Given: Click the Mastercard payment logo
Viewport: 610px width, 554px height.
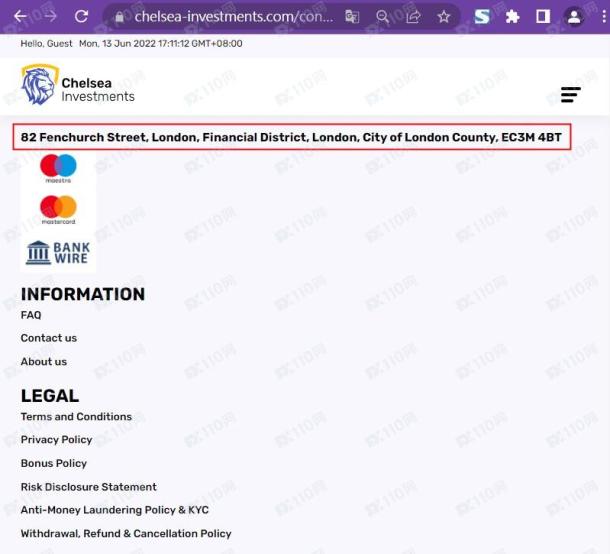Looking at the screenshot, I should (x=58, y=210).
